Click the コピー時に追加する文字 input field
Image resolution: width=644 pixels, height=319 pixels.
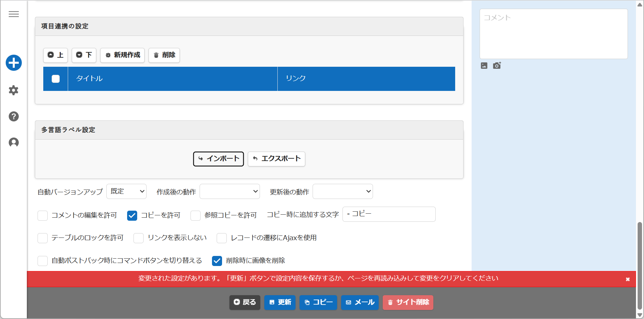coord(389,214)
